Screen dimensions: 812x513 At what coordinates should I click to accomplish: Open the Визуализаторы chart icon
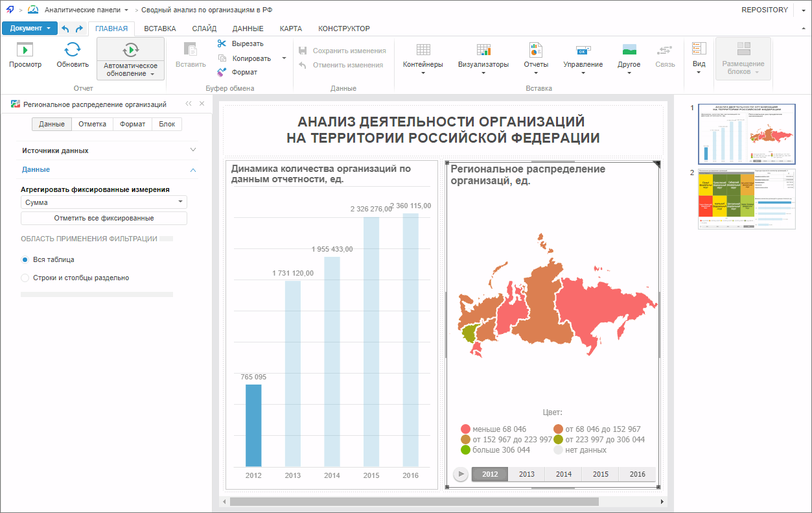coord(483,50)
